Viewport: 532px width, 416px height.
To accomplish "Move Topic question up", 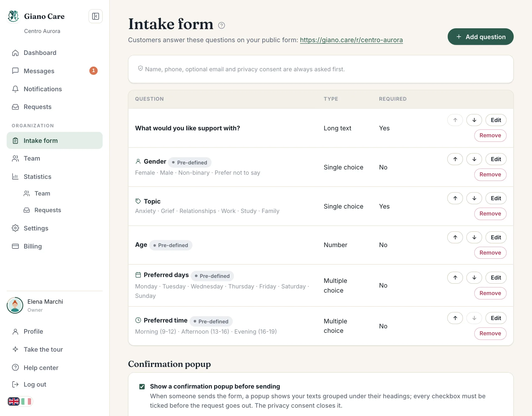I will 455,198.
